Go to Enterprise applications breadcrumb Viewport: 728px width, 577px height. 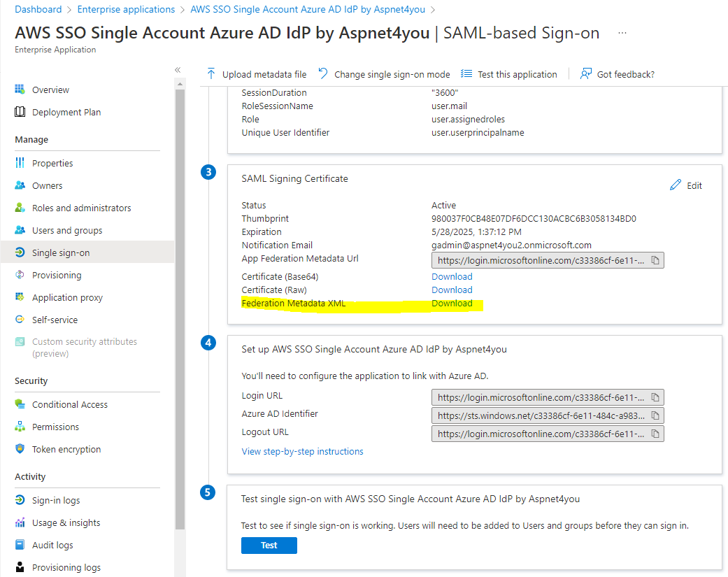point(126,9)
